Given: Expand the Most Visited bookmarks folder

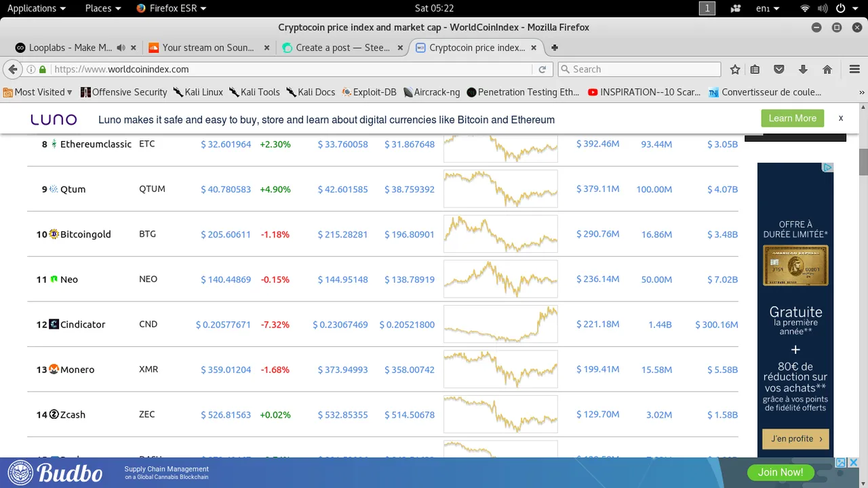Looking at the screenshot, I should [38, 92].
